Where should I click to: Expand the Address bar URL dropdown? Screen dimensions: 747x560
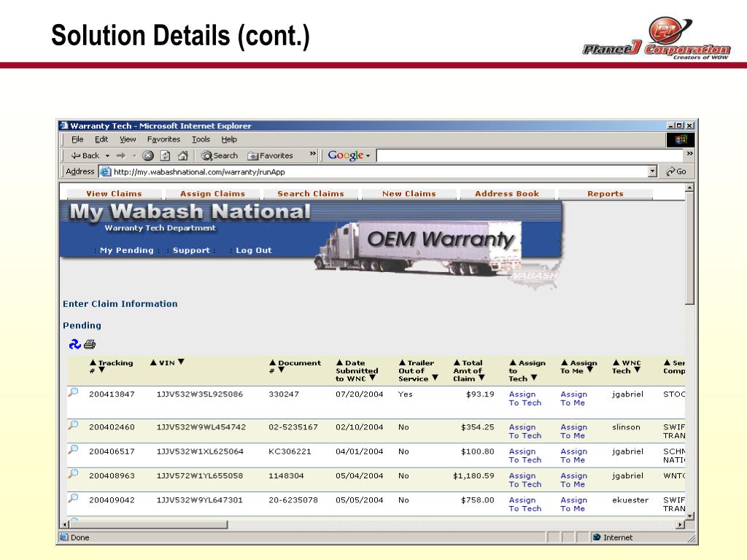(653, 171)
